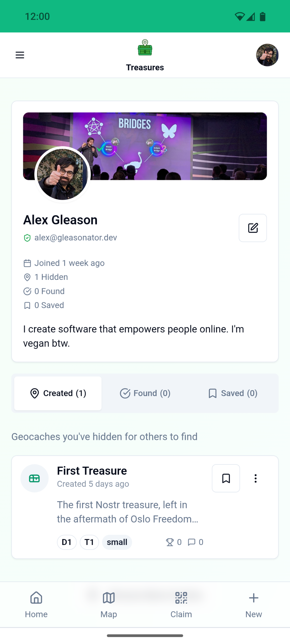Image resolution: width=290 pixels, height=644 pixels.
Task: Switch to the Found (0) tab
Action: [x=145, y=393]
